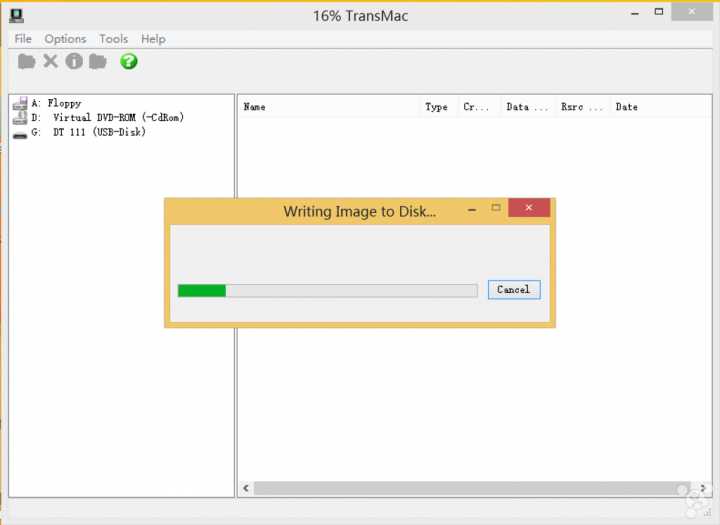Open the Options menu
Screen dimensions: 720x525
pyautogui.click(x=65, y=39)
